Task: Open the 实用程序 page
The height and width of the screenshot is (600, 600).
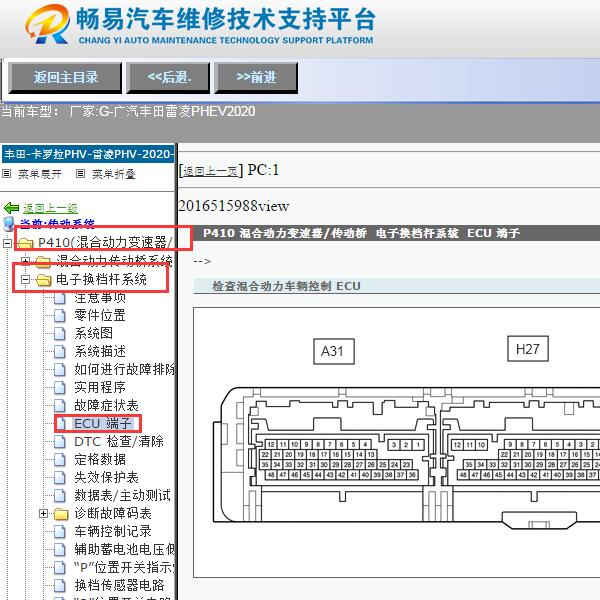Action: (x=100, y=387)
